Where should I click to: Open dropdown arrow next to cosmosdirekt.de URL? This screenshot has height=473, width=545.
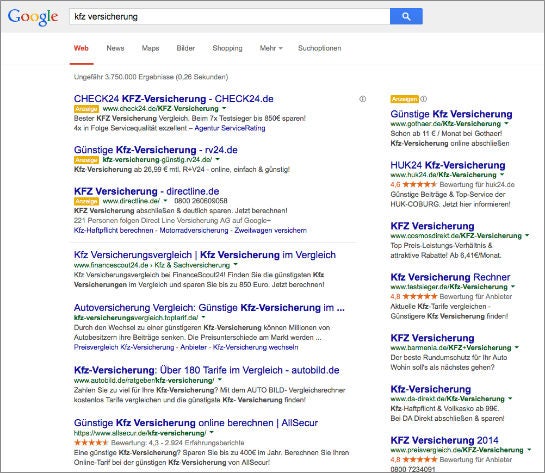[x=527, y=236]
